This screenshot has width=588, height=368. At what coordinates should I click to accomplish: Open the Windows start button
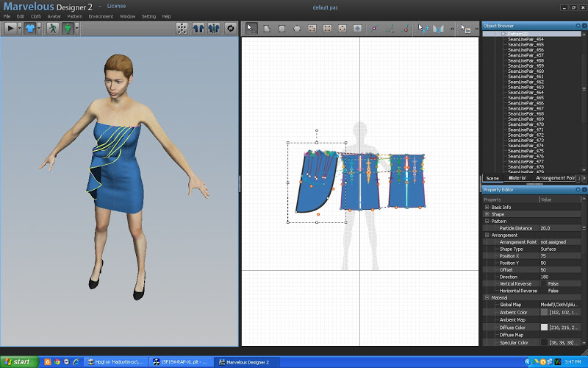pos(20,362)
